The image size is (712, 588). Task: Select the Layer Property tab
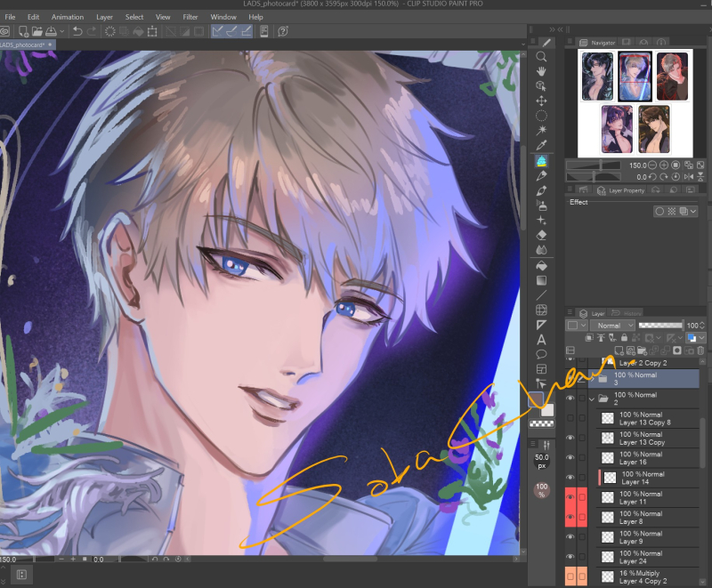620,190
